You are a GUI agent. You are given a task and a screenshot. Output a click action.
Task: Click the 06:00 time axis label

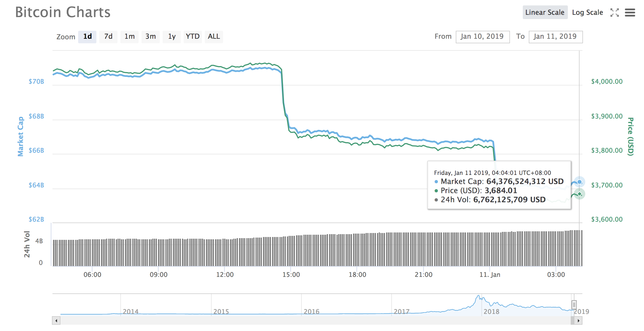[92, 275]
